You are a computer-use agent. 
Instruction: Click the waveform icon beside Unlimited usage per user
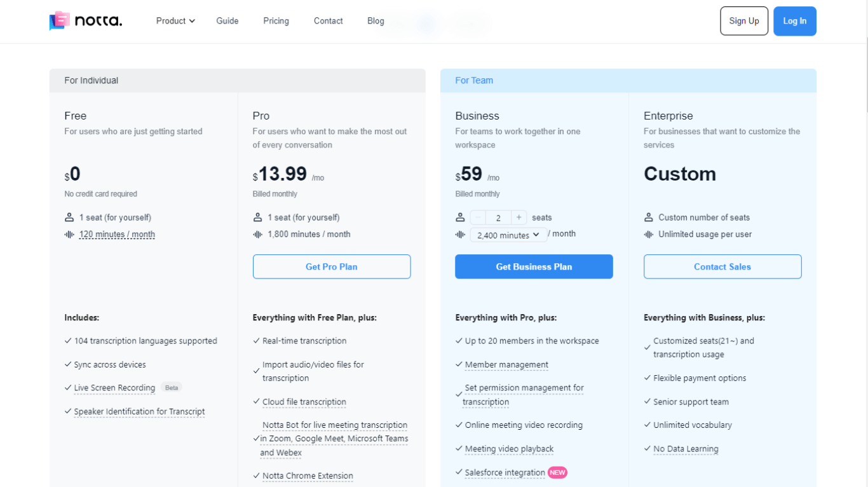(x=649, y=235)
